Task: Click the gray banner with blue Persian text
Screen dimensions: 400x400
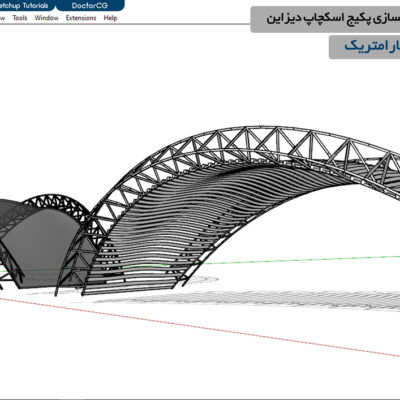Action: pyautogui.click(x=365, y=47)
